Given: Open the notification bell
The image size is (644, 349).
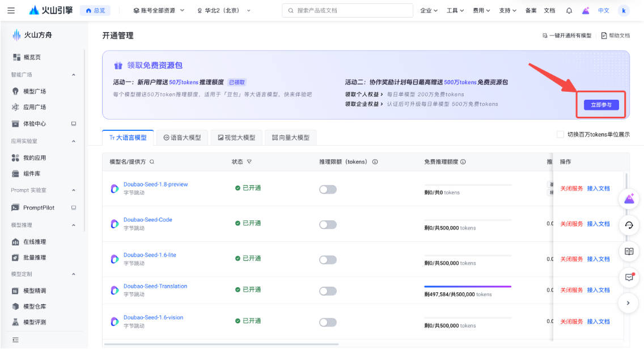Looking at the screenshot, I should coord(569,11).
